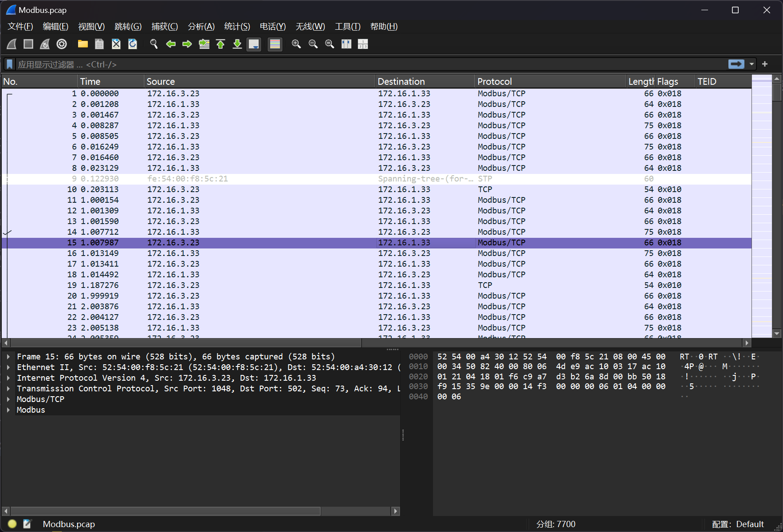Click the display filter bookmark icon
Viewport: 783px width, 532px height.
pos(9,64)
